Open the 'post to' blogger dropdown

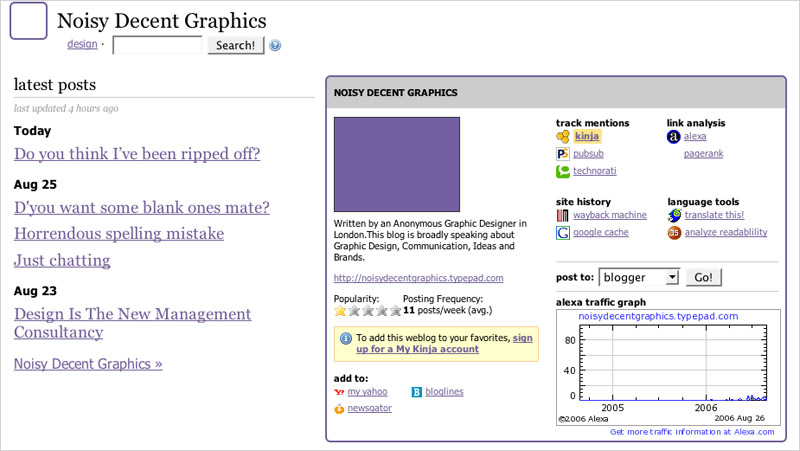point(638,277)
